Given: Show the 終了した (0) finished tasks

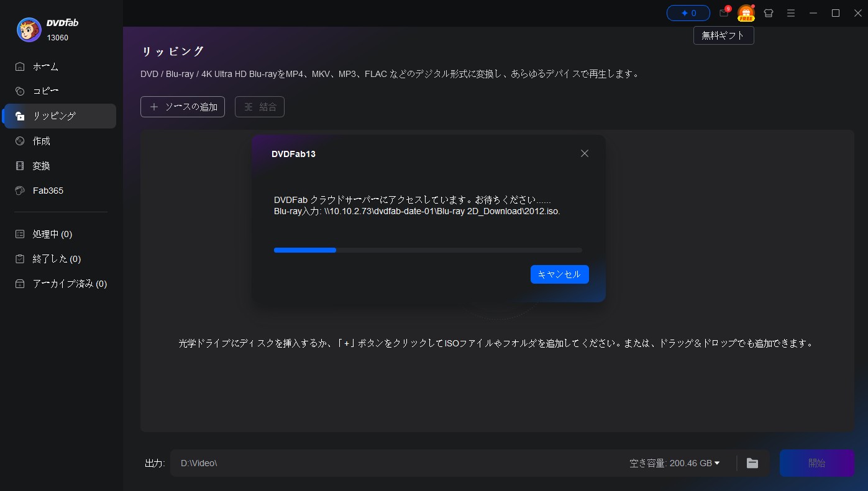Looking at the screenshot, I should pos(60,259).
